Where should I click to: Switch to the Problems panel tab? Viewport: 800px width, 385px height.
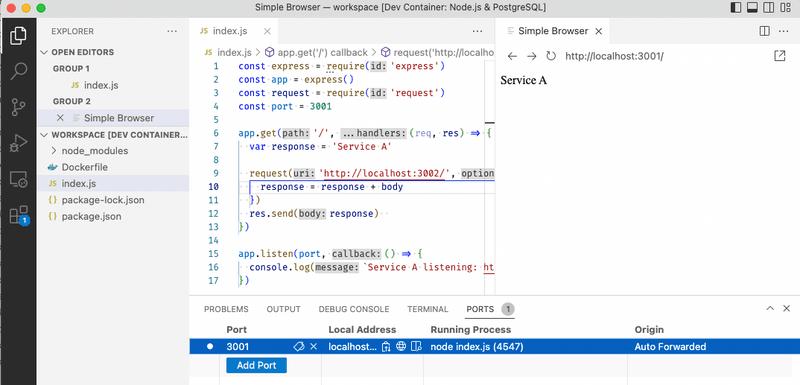[x=226, y=309]
